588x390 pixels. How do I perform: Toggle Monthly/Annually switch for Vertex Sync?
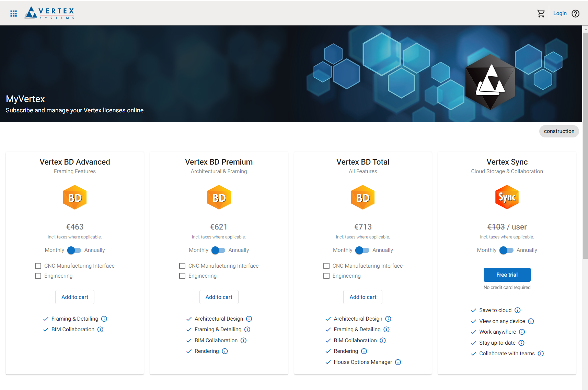[x=506, y=250]
